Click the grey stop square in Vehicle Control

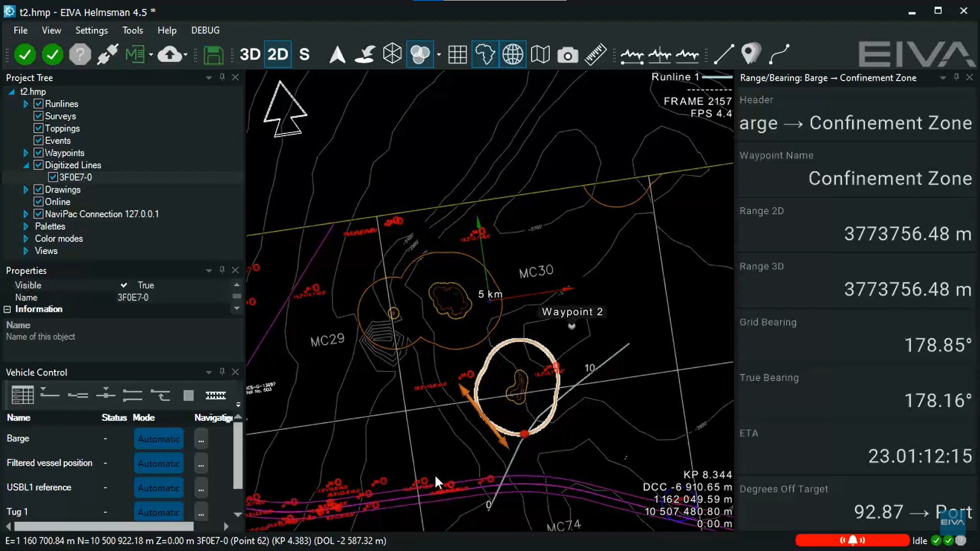coord(188,395)
